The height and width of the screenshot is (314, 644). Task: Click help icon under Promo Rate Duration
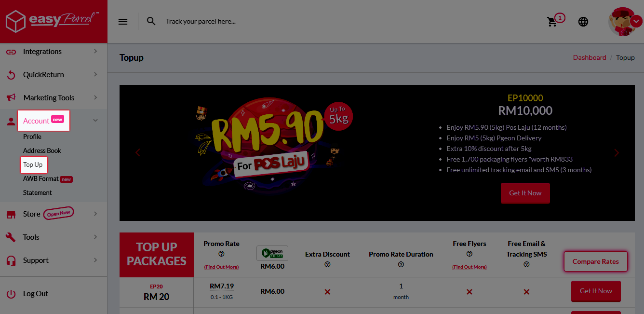pyautogui.click(x=401, y=264)
